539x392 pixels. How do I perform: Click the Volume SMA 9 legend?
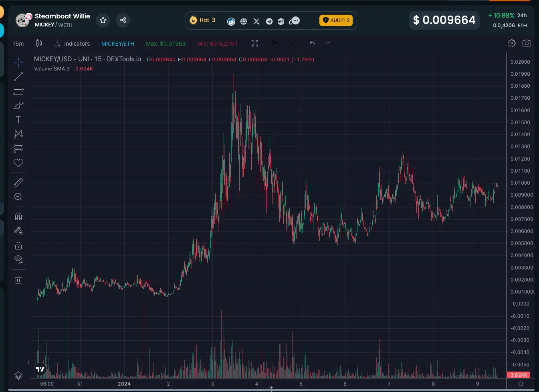pos(52,69)
